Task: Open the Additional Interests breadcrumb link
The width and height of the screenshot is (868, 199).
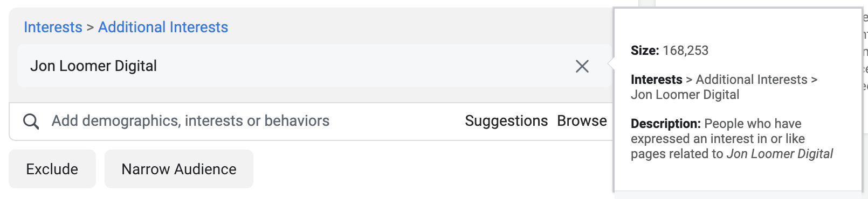Action: (x=163, y=27)
